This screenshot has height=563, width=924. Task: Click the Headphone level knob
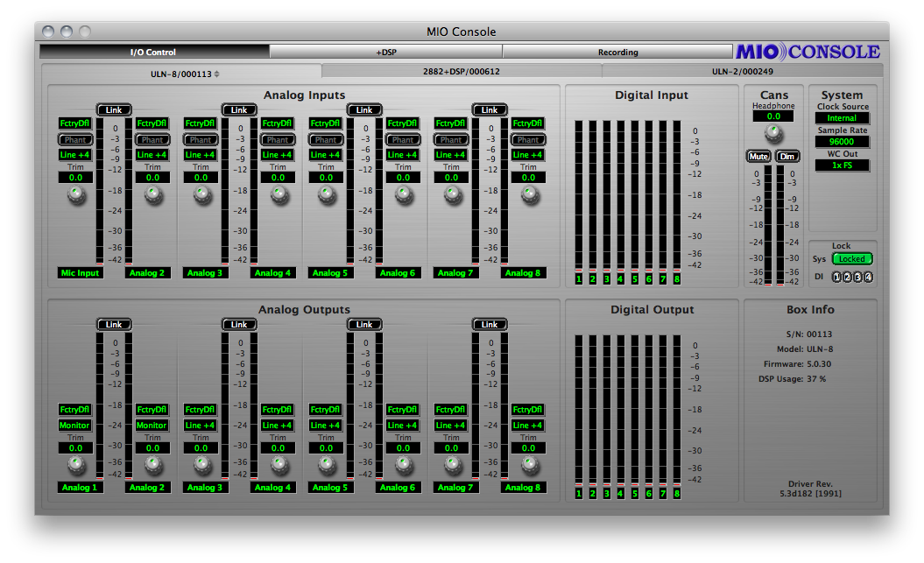[x=773, y=134]
